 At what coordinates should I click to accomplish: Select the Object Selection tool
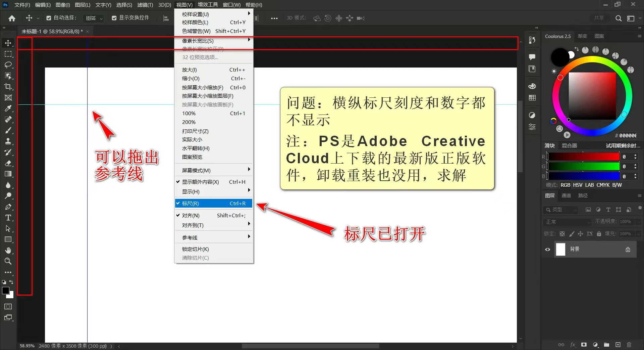(8, 76)
